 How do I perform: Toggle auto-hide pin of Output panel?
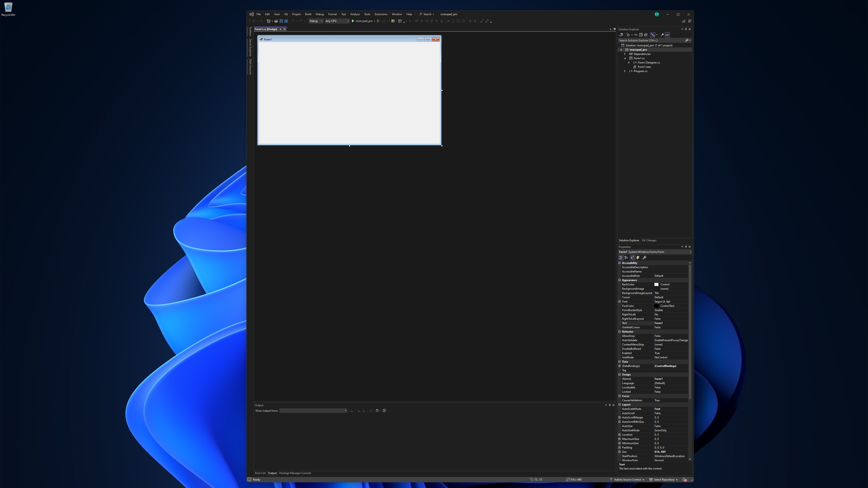610,405
